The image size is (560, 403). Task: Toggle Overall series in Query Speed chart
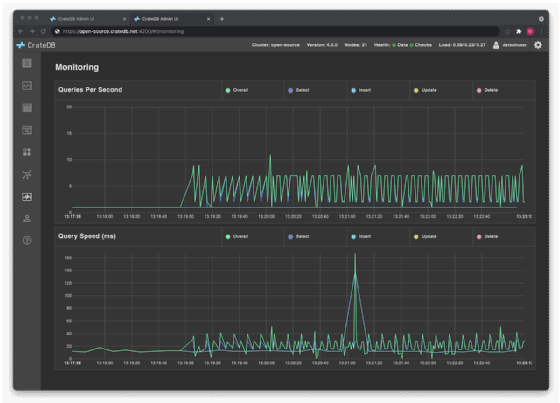[237, 237]
